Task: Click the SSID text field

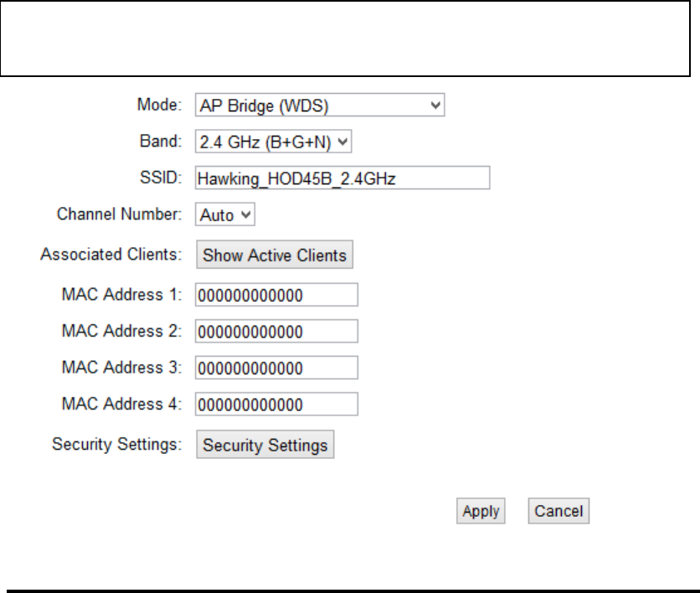Action: 342,178
